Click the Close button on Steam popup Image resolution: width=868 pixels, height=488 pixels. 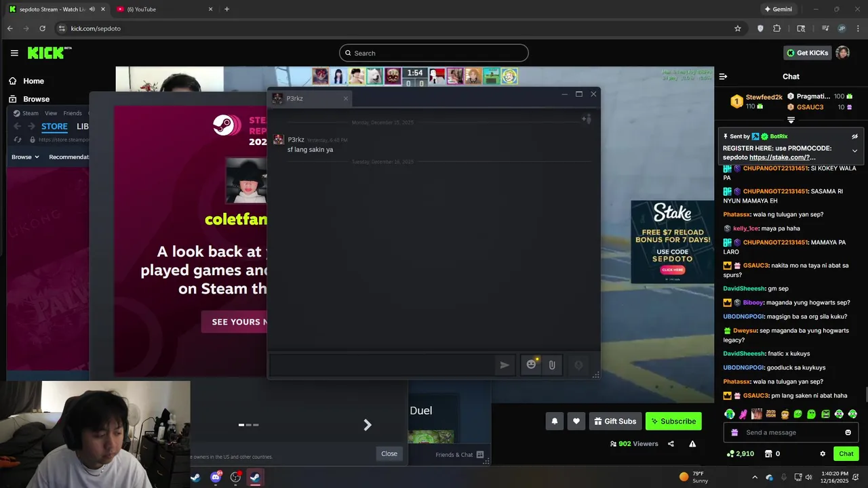[x=389, y=453]
